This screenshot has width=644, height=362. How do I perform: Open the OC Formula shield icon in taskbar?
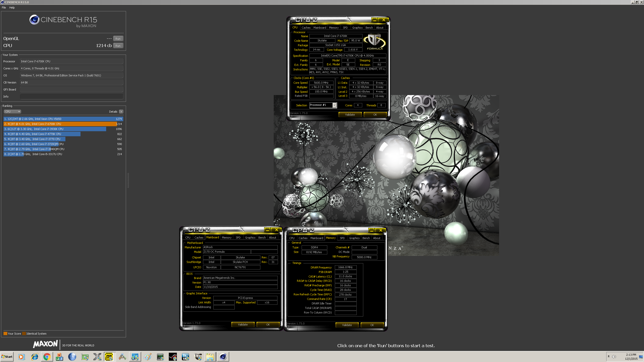(x=198, y=356)
